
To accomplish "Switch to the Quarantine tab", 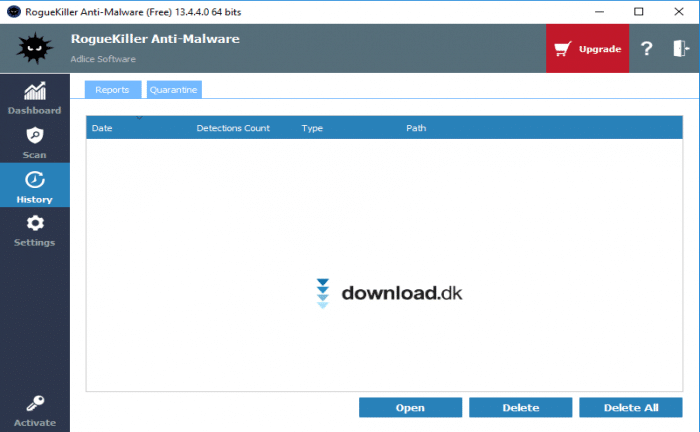I will [x=174, y=89].
